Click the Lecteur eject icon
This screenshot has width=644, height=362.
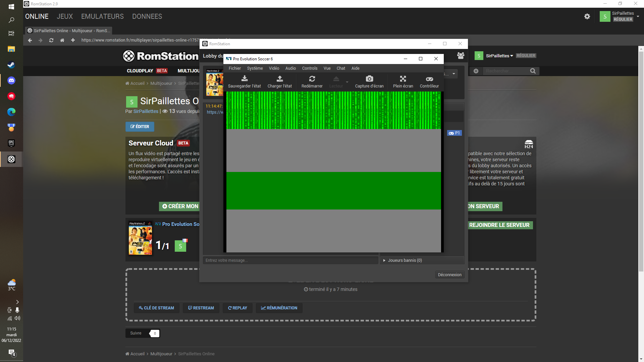pyautogui.click(x=336, y=79)
